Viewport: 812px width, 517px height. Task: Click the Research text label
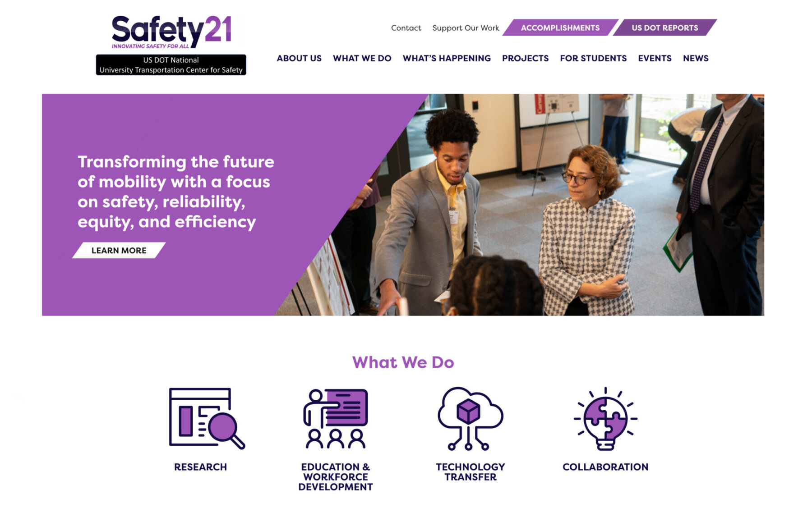coord(200,467)
